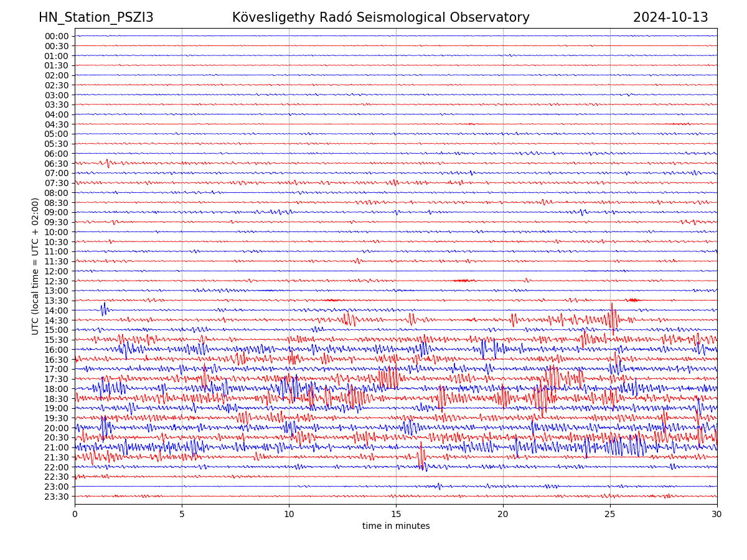
Task: Click the HN_Station_PSZI3 station label
Action: pos(96,17)
